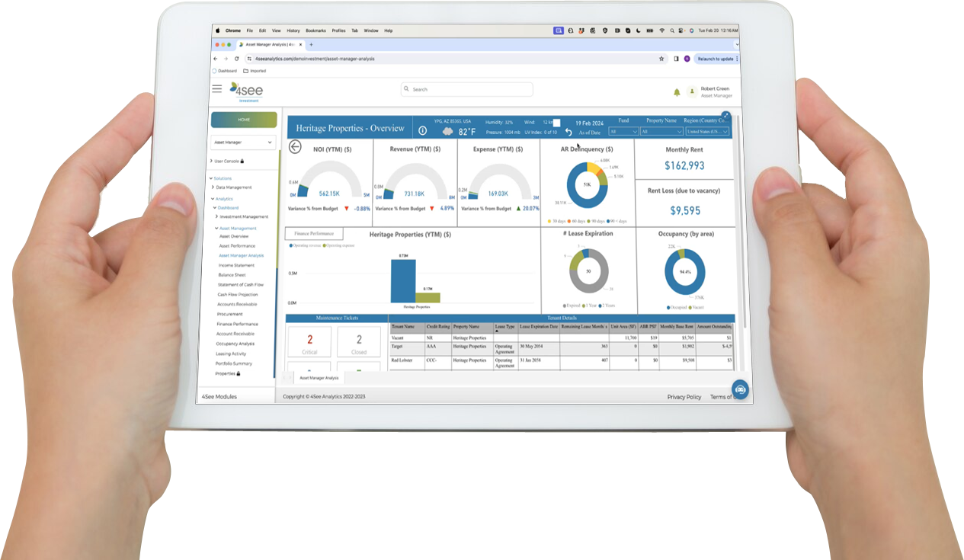This screenshot has width=964, height=560.
Task: Click the HOME button in the sidebar
Action: coord(244,120)
